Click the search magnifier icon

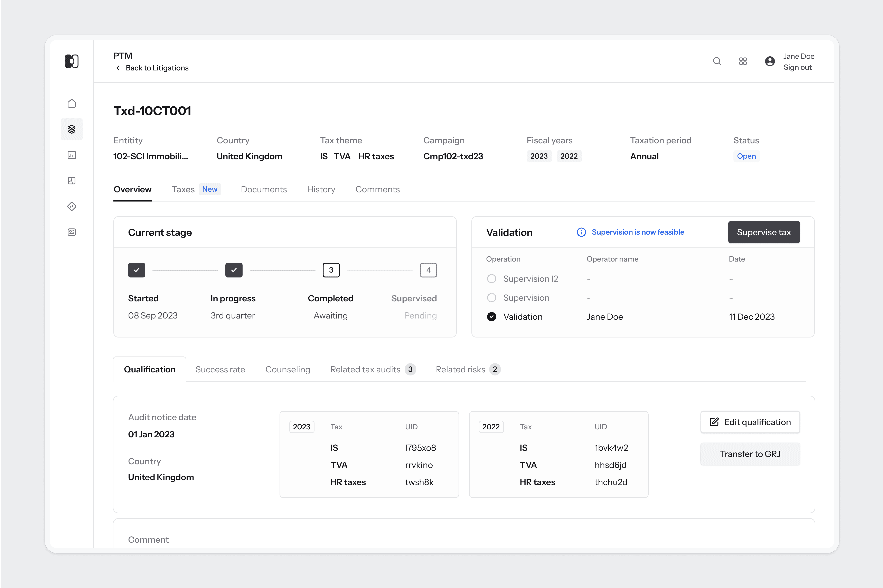[x=717, y=61]
